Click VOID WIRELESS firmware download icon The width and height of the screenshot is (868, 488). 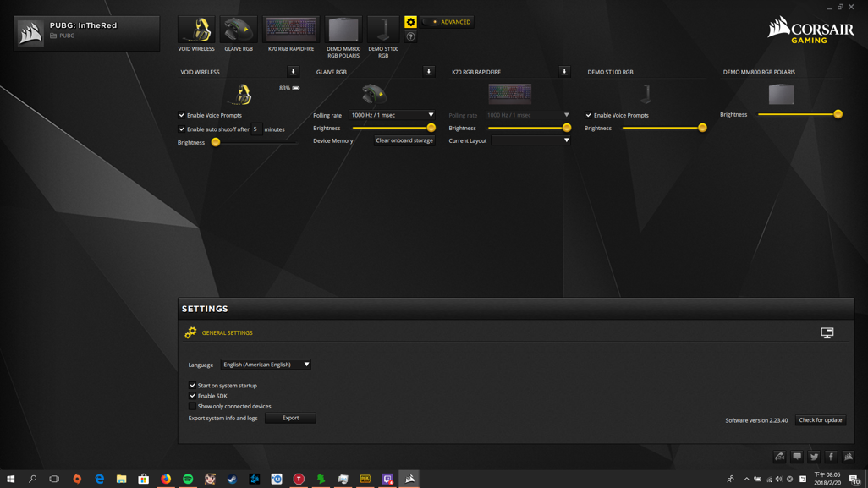[293, 72]
